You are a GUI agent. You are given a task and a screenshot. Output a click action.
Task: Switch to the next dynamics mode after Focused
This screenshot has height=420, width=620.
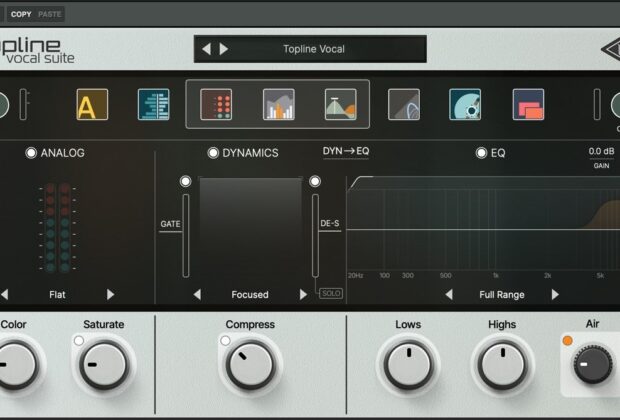point(303,294)
